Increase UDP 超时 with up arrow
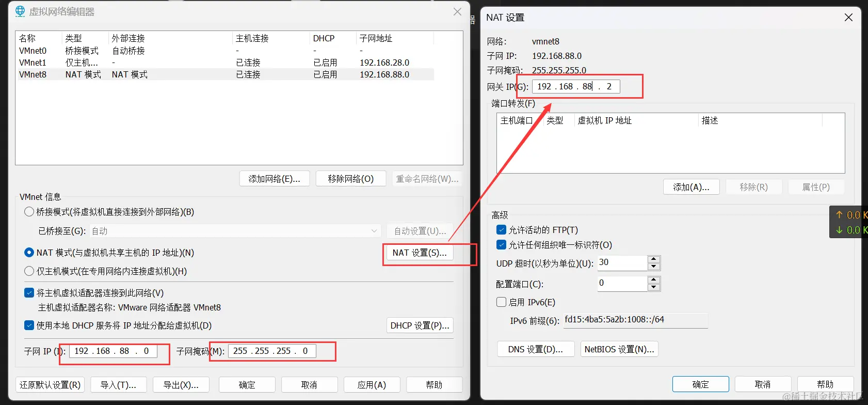Screen dimensions: 868x405 tap(654, 259)
